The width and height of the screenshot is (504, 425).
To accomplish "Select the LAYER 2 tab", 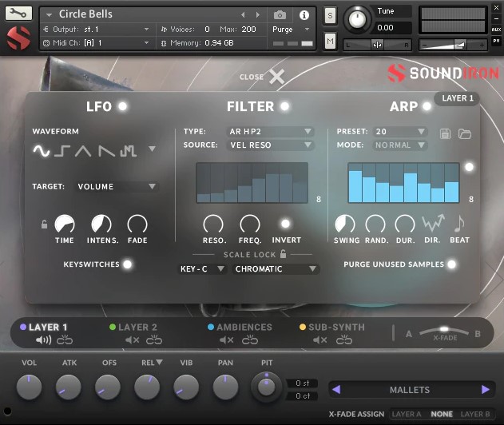I will coord(137,328).
